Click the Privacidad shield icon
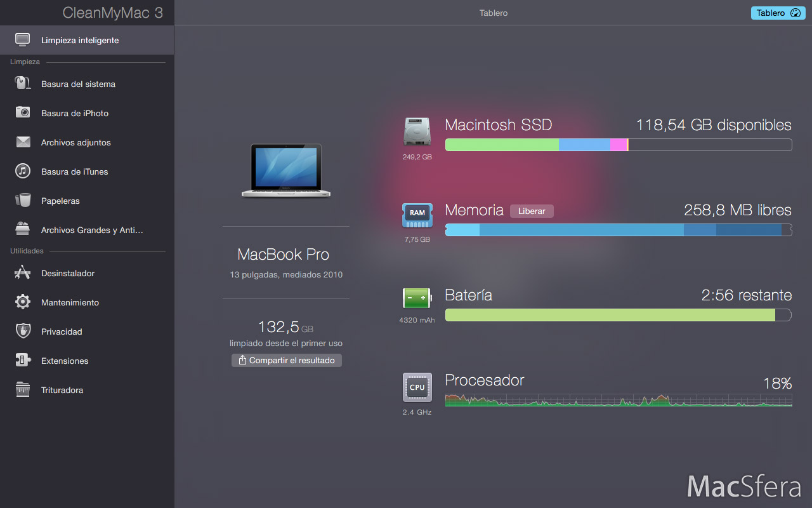This screenshot has width=812, height=508. 23,331
